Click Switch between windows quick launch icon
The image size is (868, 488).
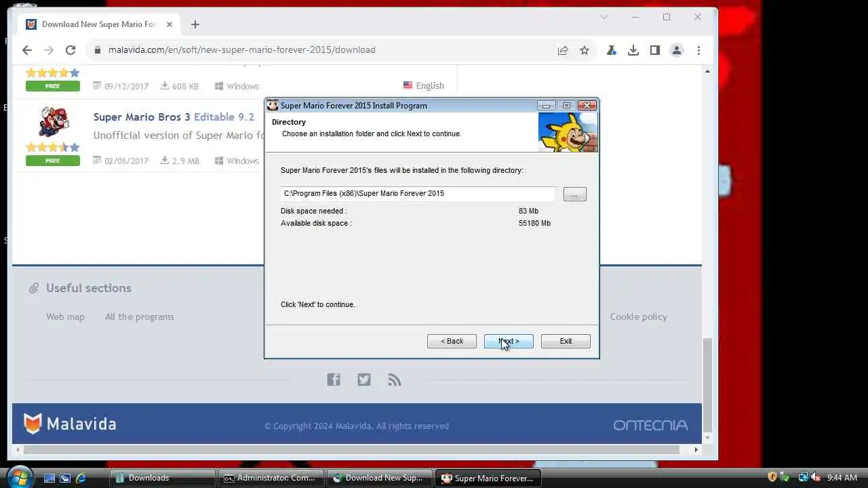coord(65,478)
